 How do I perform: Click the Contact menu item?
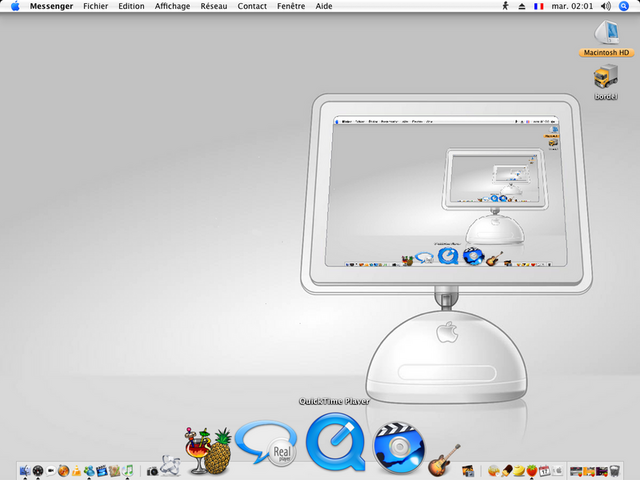[252, 6]
